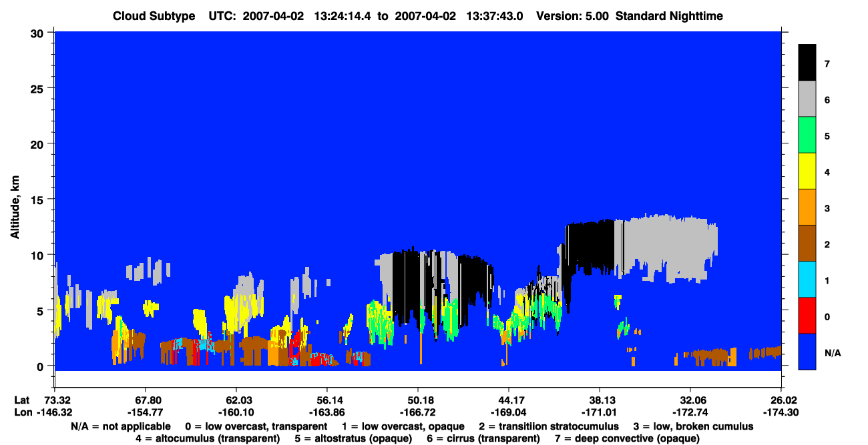The height and width of the screenshot is (445, 868).
Task: Click longitude value -174.30
Action: tap(781, 412)
